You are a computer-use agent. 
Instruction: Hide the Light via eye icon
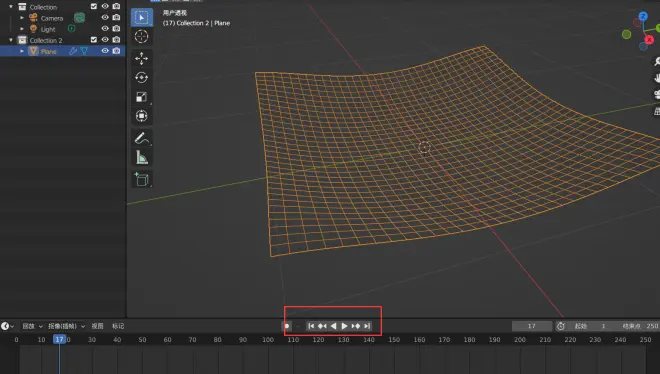click(x=105, y=28)
